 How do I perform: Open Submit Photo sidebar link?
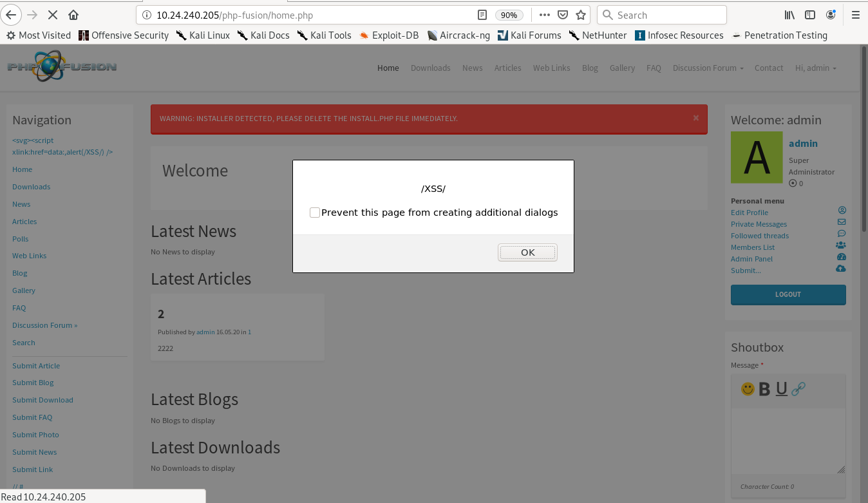(35, 435)
